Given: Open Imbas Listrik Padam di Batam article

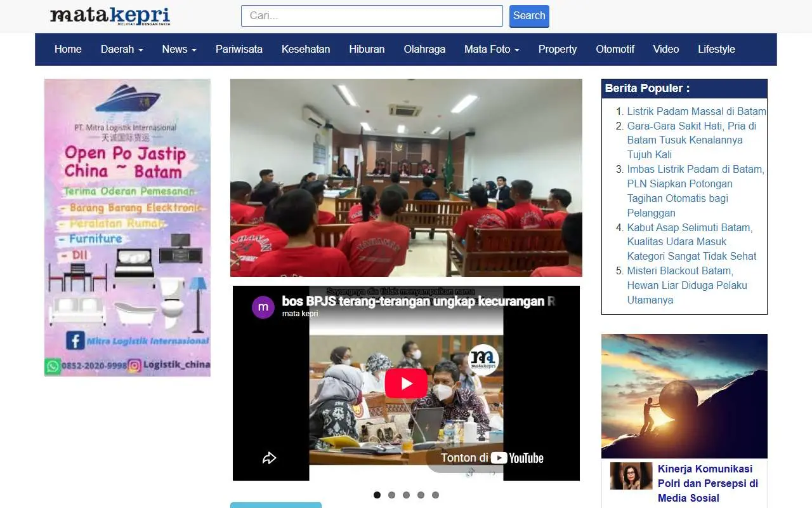Looking at the screenshot, I should (x=696, y=191).
